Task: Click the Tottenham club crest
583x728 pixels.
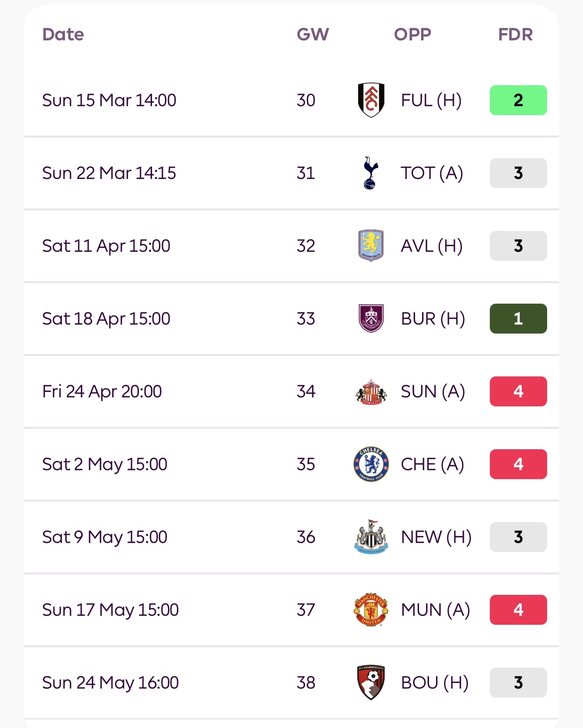Action: [371, 173]
